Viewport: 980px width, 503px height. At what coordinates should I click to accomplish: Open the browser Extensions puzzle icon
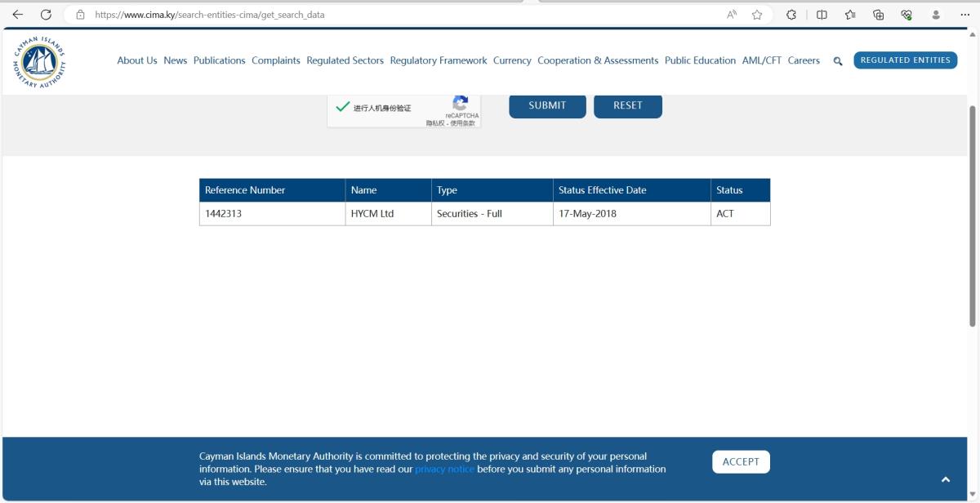(x=791, y=15)
